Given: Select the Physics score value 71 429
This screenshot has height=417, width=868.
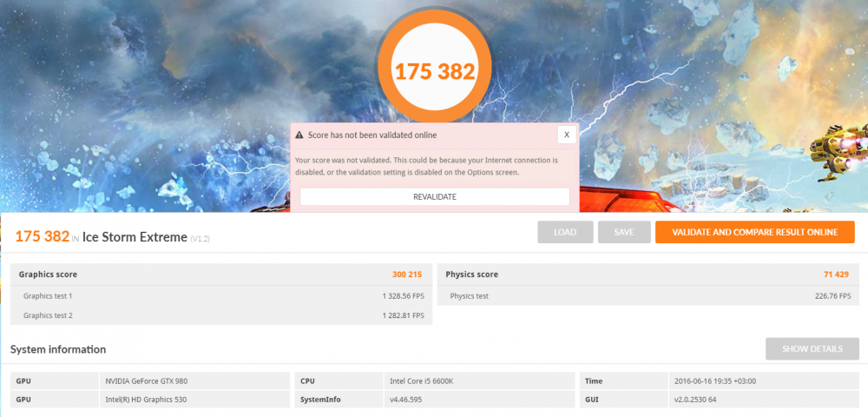Looking at the screenshot, I should click(x=836, y=275).
